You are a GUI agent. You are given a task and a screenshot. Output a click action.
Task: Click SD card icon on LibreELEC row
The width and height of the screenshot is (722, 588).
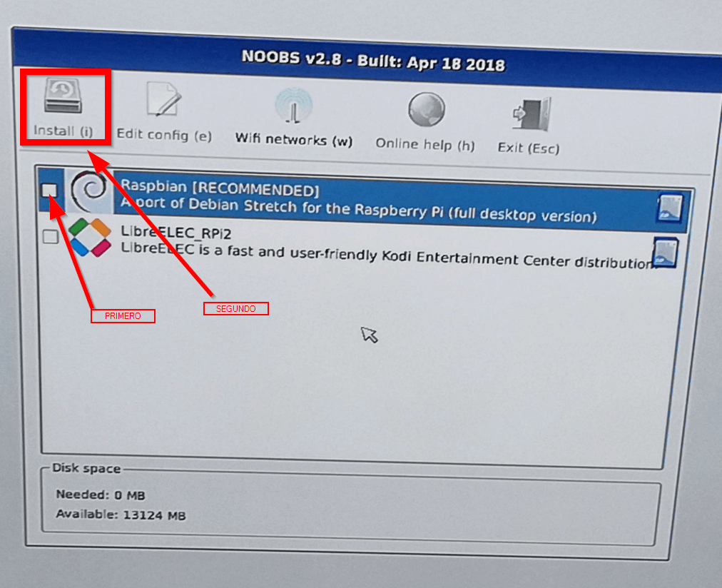pyautogui.click(x=664, y=253)
